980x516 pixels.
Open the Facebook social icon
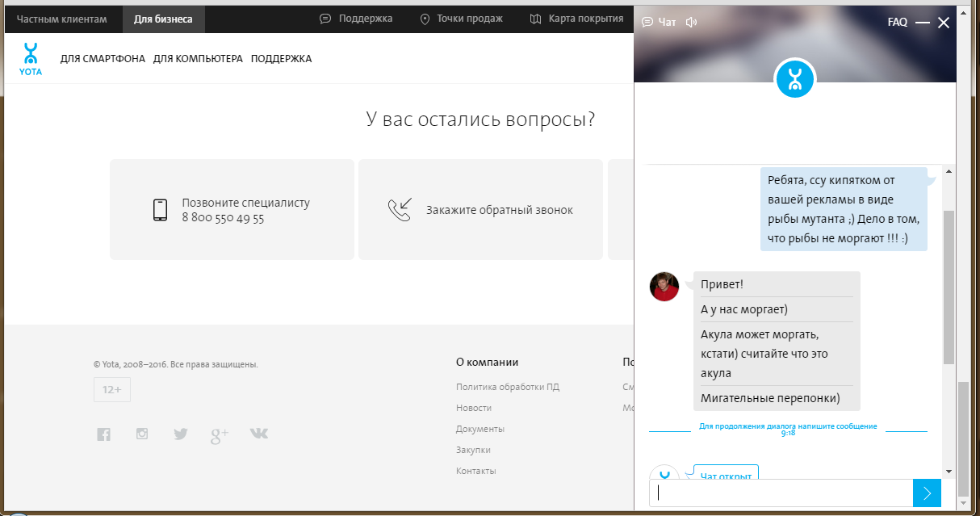103,434
